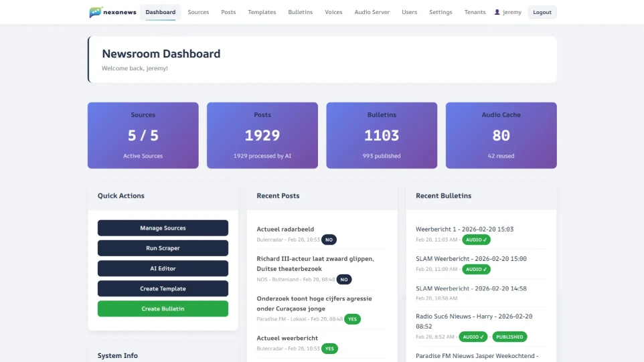Navigate to Audio Server

tap(372, 12)
